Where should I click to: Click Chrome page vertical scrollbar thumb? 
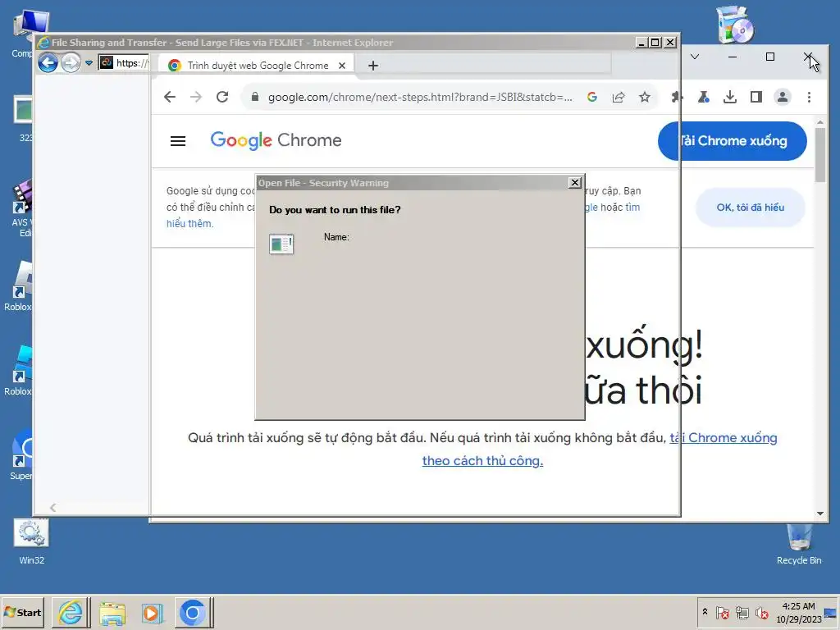point(820,155)
